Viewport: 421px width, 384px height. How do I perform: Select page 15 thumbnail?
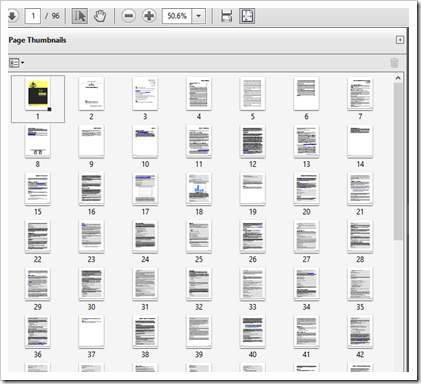[x=38, y=189]
